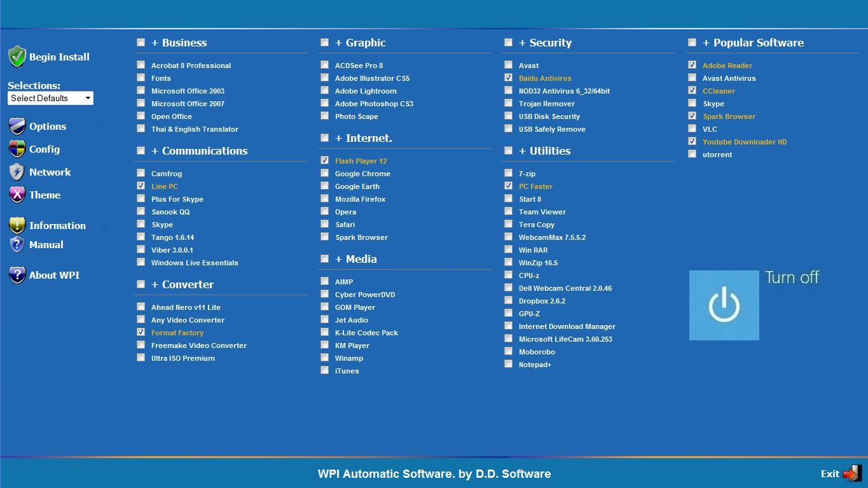The image size is (868, 488).
Task: Open Options via its blue shield icon
Action: (x=17, y=126)
